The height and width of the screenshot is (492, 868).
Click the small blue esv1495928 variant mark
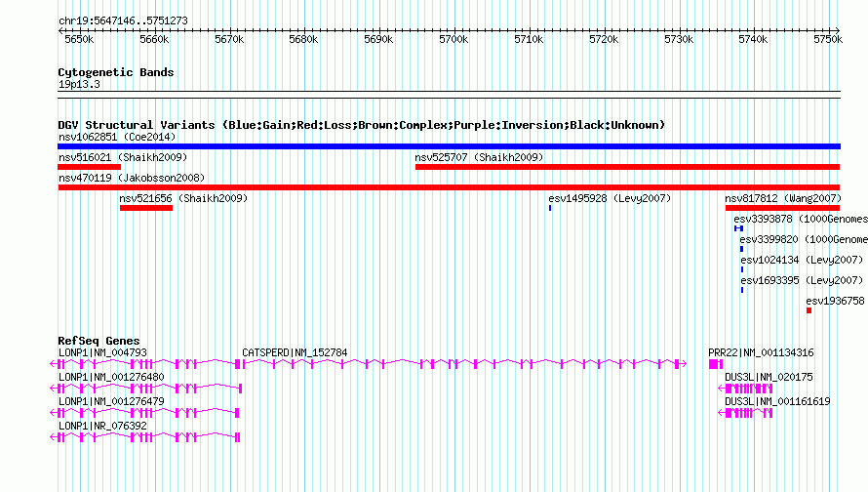point(550,208)
